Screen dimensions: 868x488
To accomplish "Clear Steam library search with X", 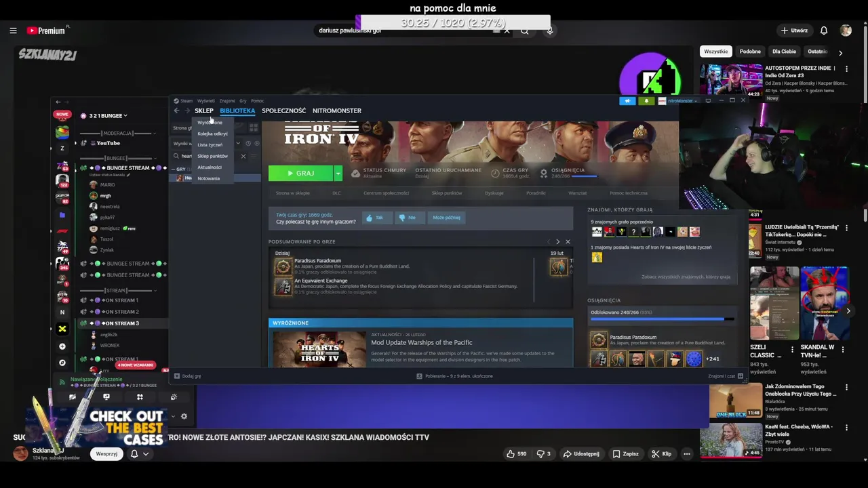I will pos(243,157).
